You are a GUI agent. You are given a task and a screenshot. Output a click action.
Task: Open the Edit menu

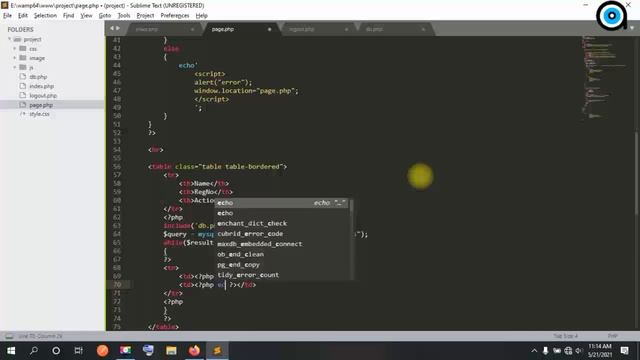click(22, 16)
